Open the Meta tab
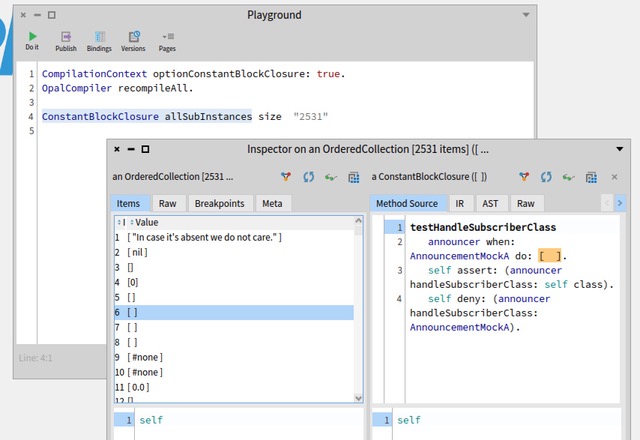This screenshot has height=440, width=640. (272, 203)
